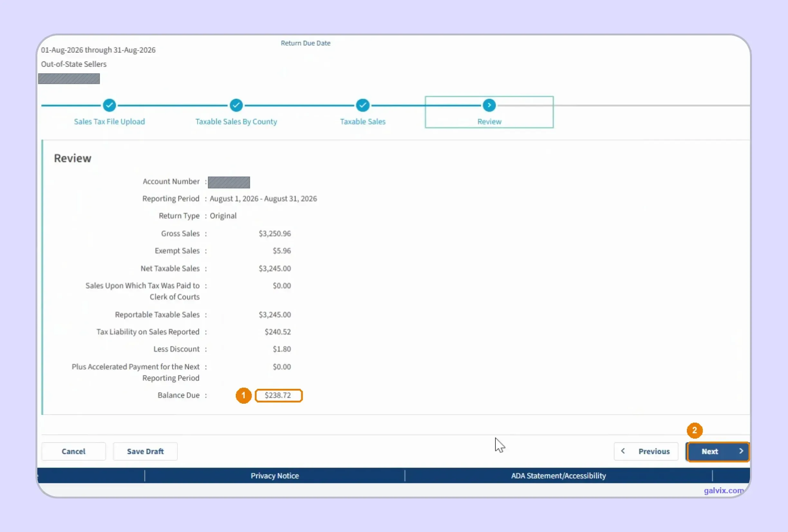Click the Tax Liability value $240.52
Viewport: 788px width, 532px height.
coord(278,332)
